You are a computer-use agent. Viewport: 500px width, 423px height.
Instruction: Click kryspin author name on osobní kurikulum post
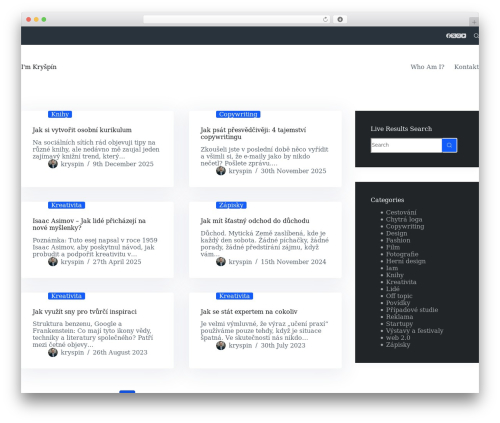[72, 164]
